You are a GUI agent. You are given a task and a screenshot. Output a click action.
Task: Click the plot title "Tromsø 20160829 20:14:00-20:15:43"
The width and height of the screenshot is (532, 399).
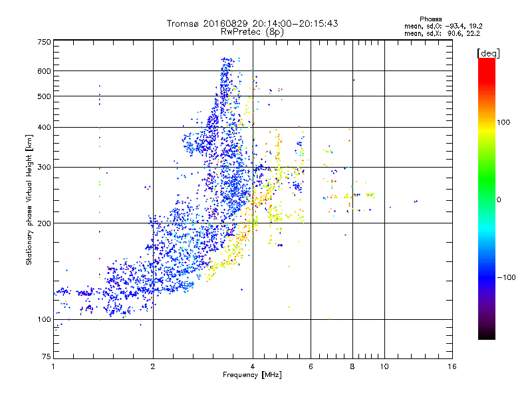click(x=252, y=23)
